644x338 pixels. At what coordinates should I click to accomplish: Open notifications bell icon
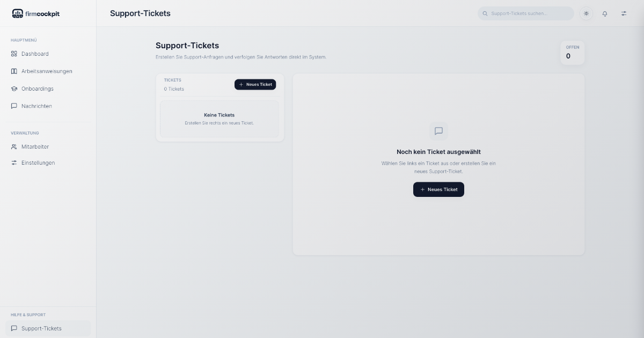[605, 13]
